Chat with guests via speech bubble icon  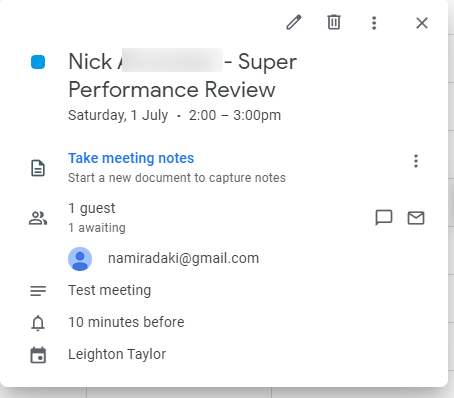tap(384, 218)
